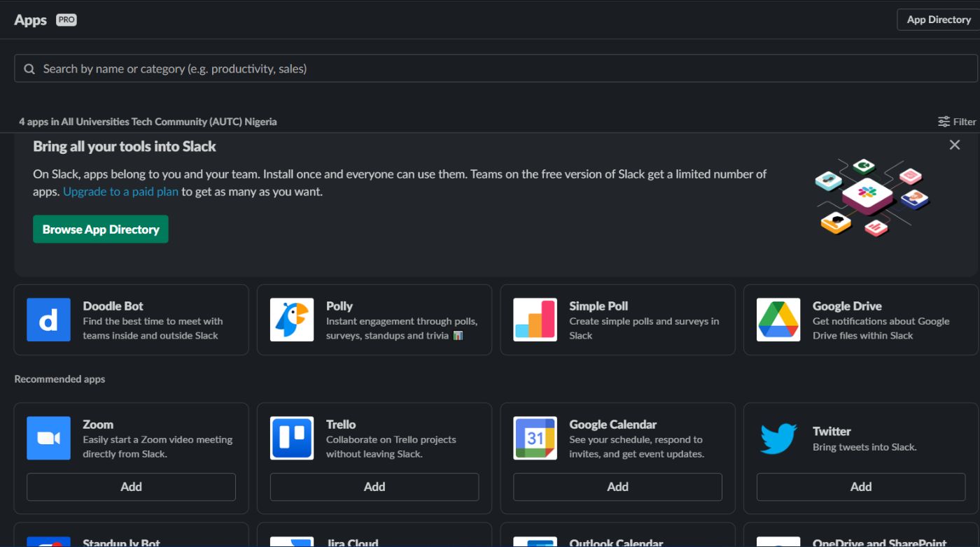Click the Recommended apps heading

point(59,379)
